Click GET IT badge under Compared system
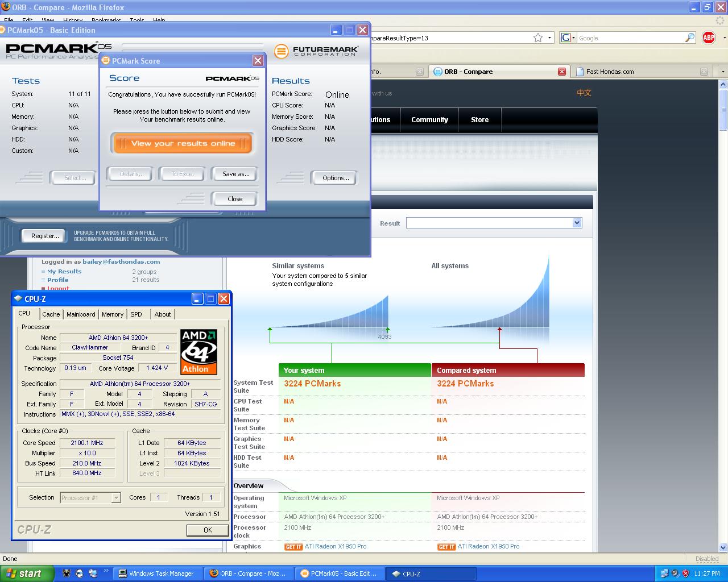 point(446,547)
